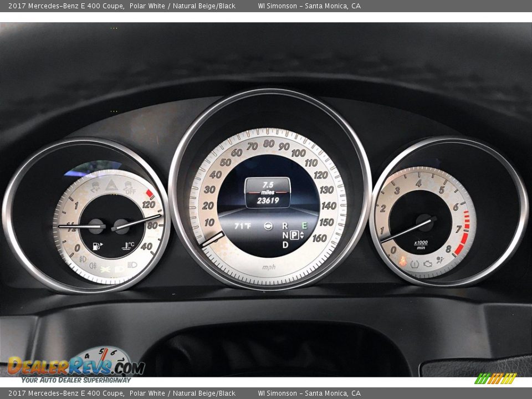Image resolution: width=532 pixels, height=399 pixels.
Task: Click the DealerRevs.com logo
Action: (x=76, y=365)
